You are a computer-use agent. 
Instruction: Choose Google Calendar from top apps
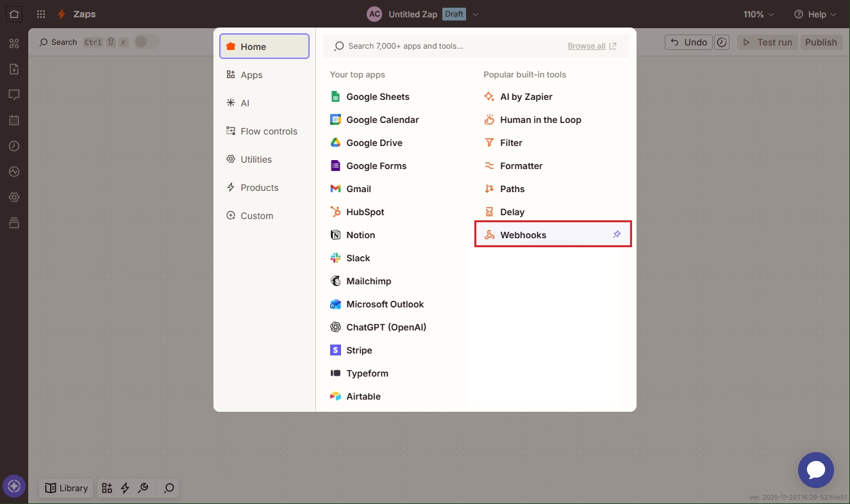point(374,120)
